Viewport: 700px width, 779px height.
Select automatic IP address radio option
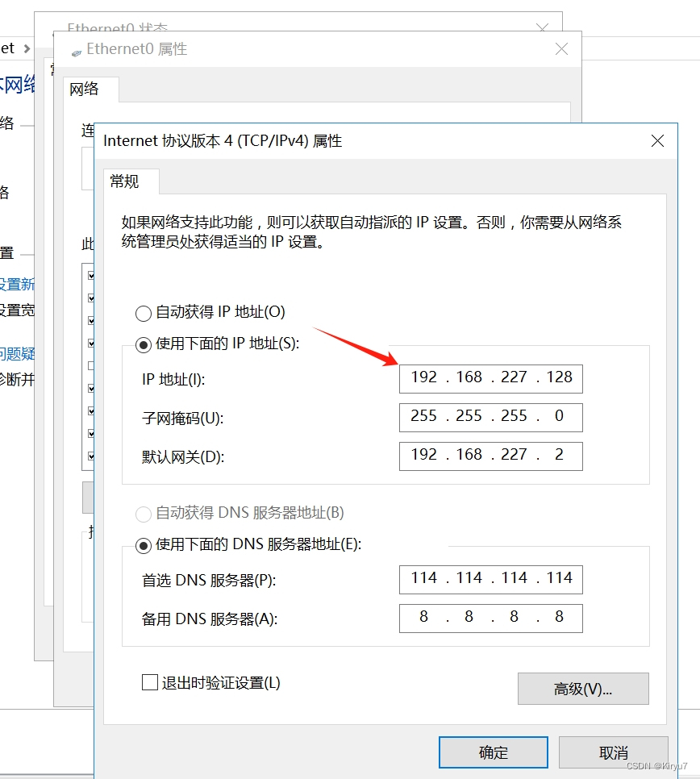[x=143, y=313]
